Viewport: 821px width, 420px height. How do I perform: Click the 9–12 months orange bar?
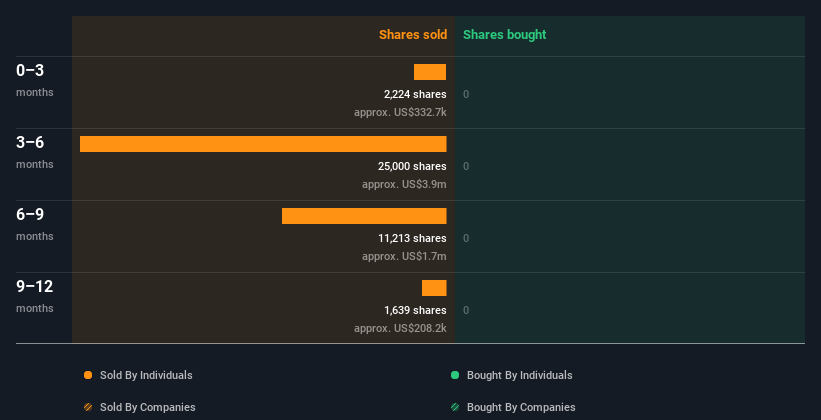pos(434,288)
